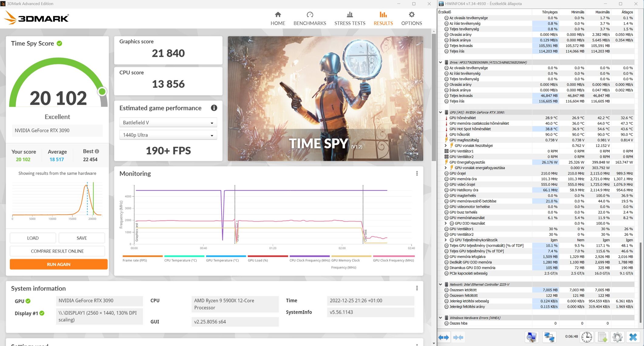Click the orange RUN AGAIN button
The width and height of the screenshot is (644, 346).
tap(59, 264)
